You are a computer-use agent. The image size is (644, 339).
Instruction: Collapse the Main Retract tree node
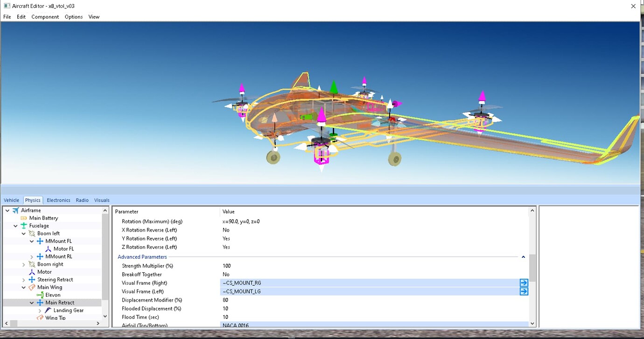pos(31,302)
